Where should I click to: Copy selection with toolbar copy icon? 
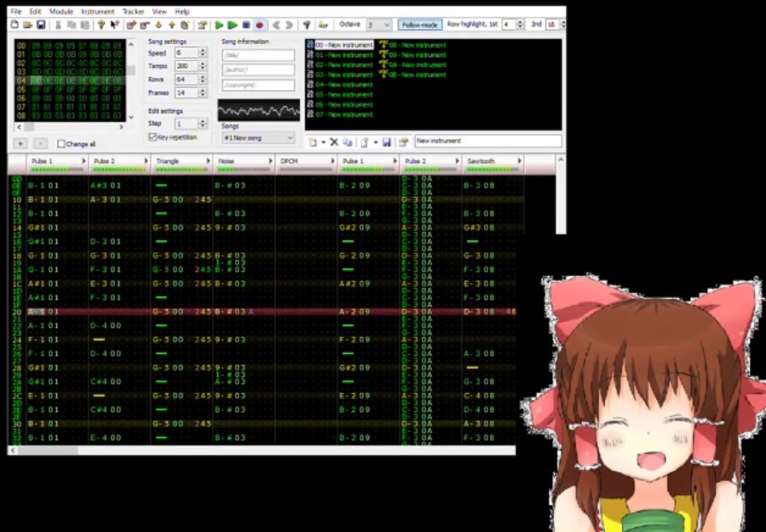coord(72,25)
